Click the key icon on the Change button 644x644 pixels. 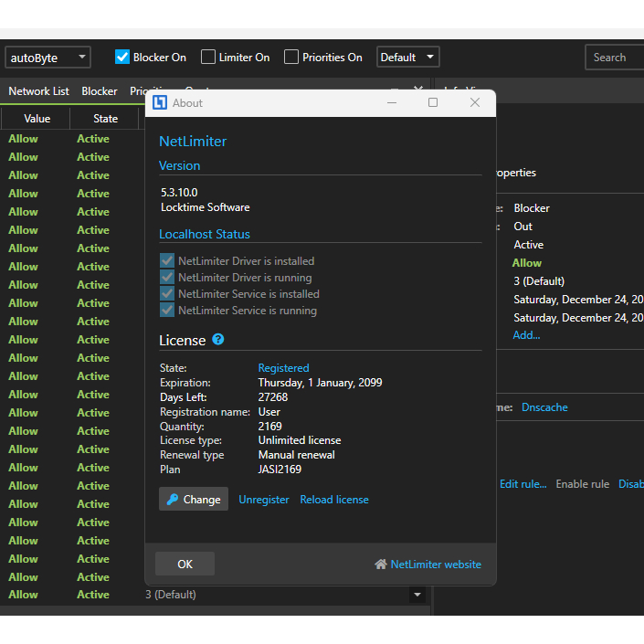[172, 500]
